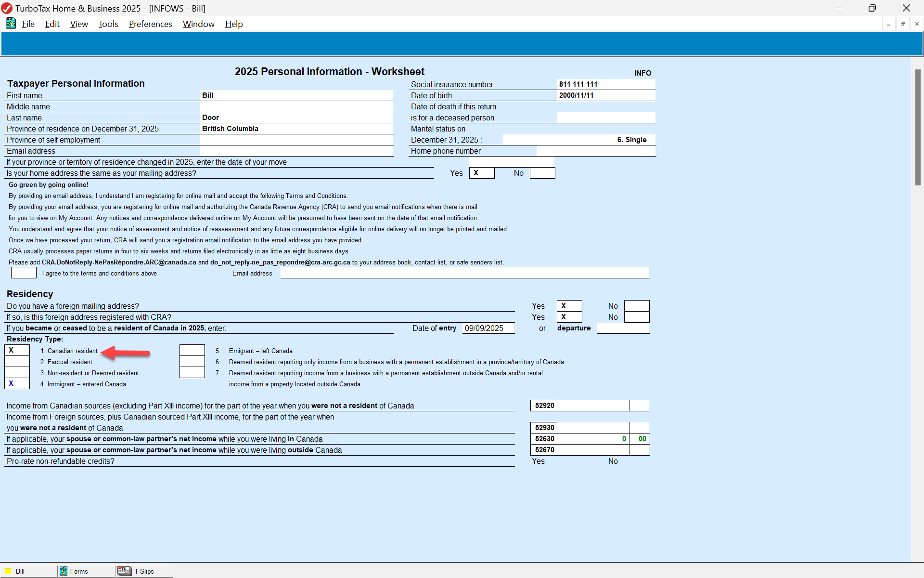The image size is (924, 578).
Task: Open the Preferences menu
Action: (x=150, y=24)
